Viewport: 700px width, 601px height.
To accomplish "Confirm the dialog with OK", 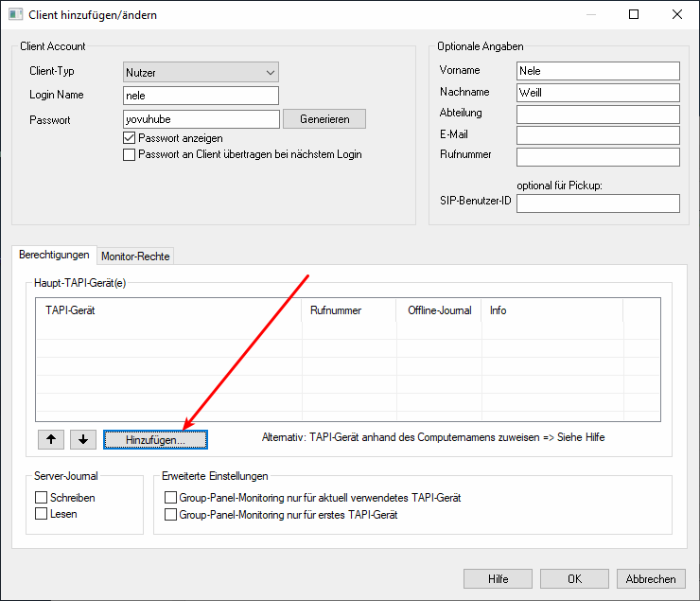I will 574,579.
